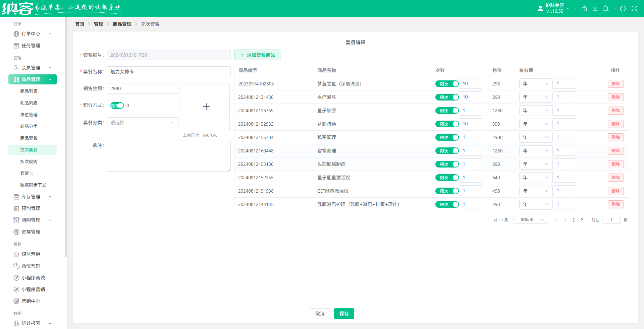
Task: Toggle 限次 switch for CET能量激活仪
Action: pos(447,191)
